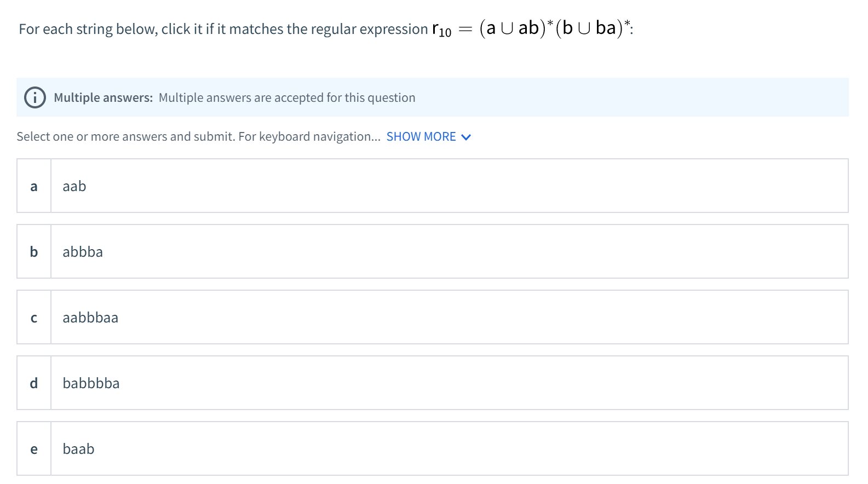This screenshot has width=868, height=484.
Task: Click the letter 'c' option key
Action: 34,318
